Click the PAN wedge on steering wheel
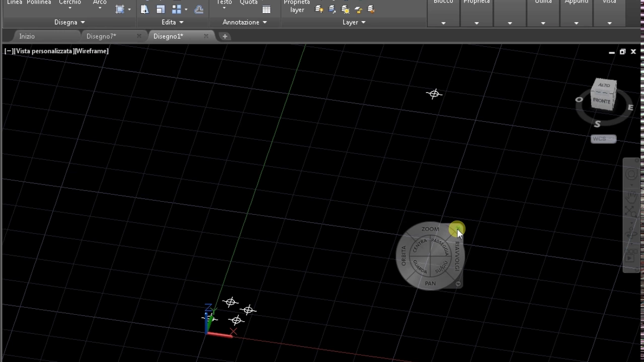The image size is (644, 362). tap(430, 284)
